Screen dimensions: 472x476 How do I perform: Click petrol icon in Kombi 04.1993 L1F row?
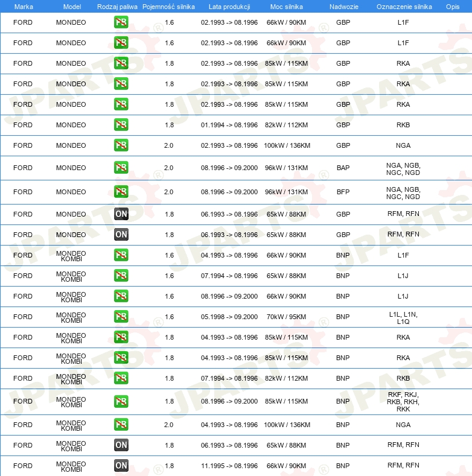pos(121,255)
